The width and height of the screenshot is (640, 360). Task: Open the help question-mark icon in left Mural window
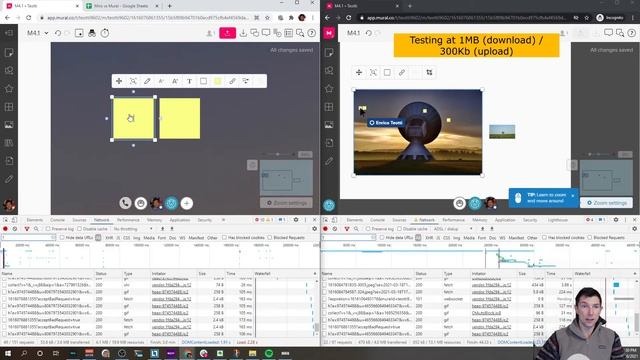(x=311, y=33)
